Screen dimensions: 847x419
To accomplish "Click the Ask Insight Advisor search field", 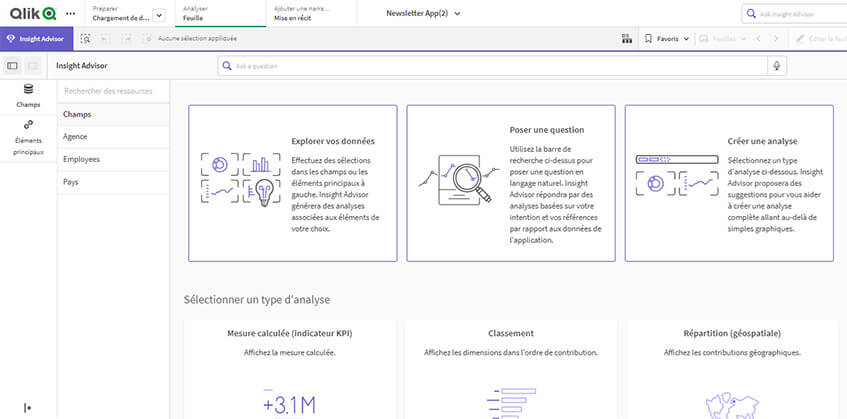I will pyautogui.click(x=794, y=14).
